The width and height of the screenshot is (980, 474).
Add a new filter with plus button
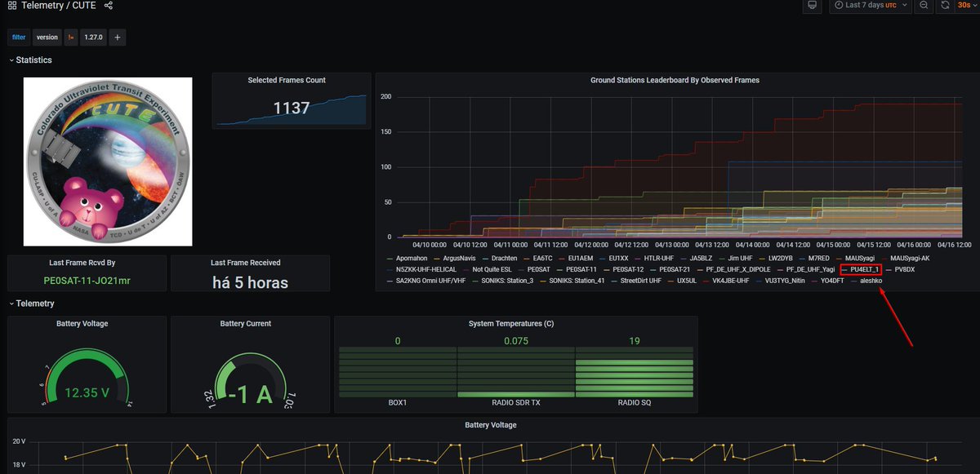pos(117,37)
